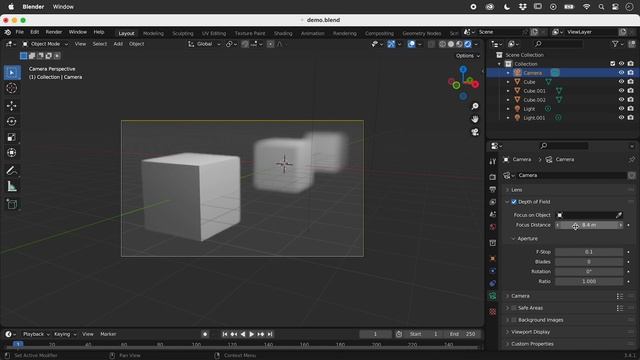Viewport: 640px width, 360px height.
Task: Click the viewport zoom magnifier icon
Action: (475, 106)
